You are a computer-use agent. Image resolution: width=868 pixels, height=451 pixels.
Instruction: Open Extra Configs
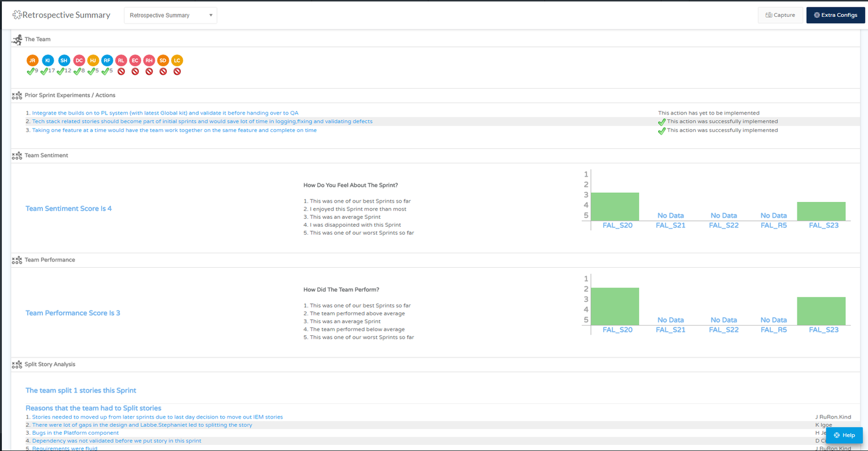point(835,15)
